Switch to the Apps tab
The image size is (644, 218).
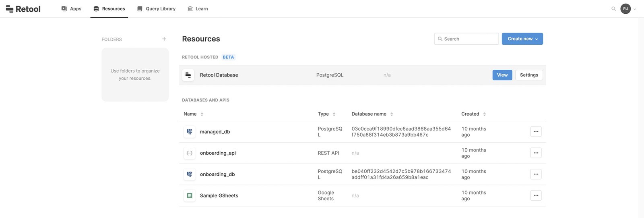coord(71,9)
